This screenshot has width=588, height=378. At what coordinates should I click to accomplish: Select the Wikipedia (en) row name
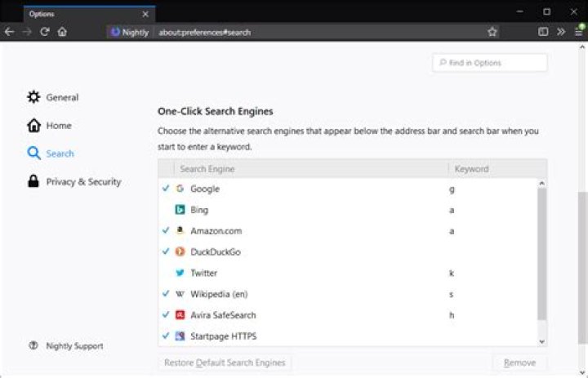(x=219, y=295)
